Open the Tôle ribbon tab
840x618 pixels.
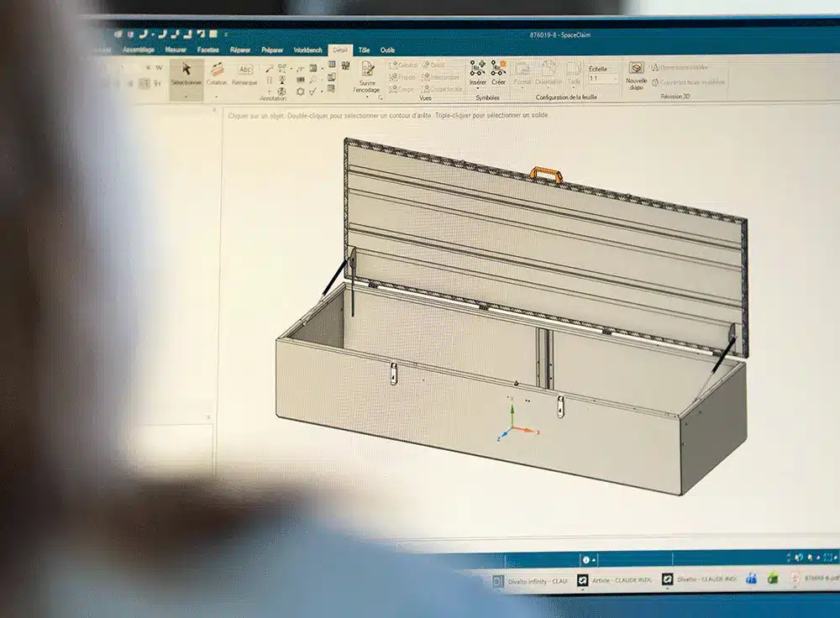point(364,50)
